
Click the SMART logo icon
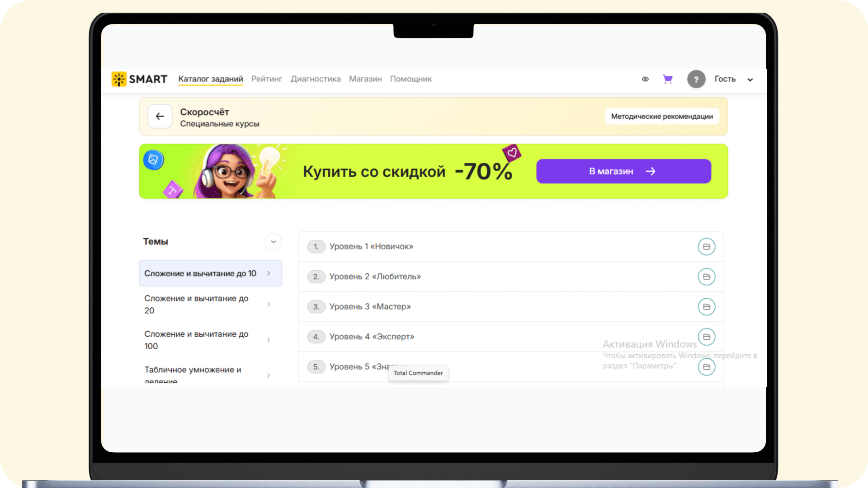coord(119,79)
